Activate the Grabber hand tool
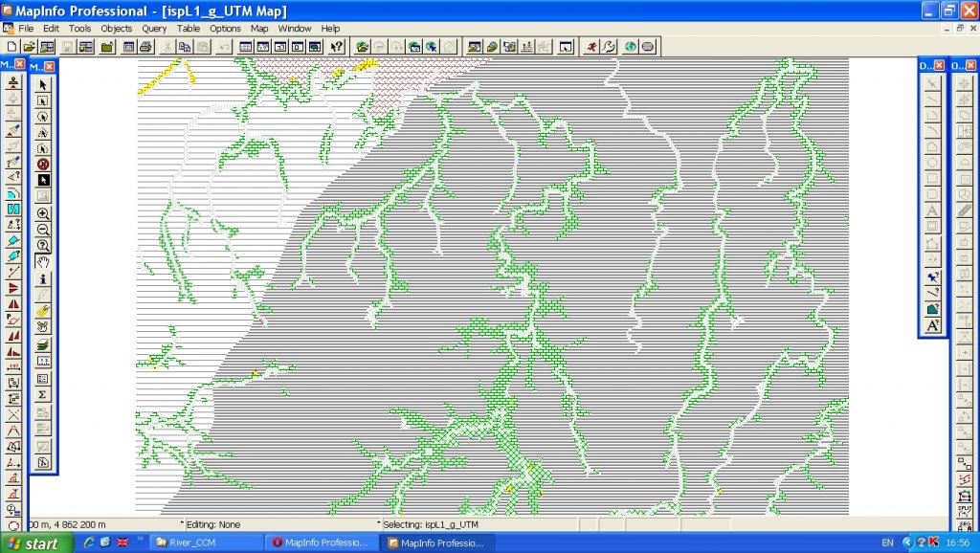 pyautogui.click(x=43, y=261)
